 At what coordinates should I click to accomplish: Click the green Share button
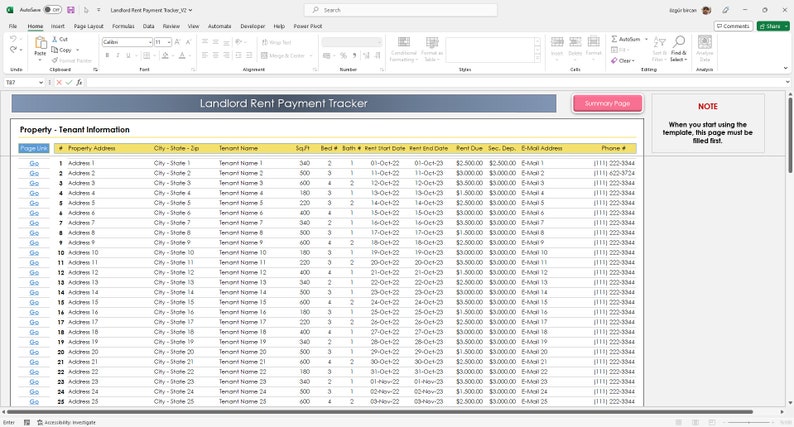(773, 26)
